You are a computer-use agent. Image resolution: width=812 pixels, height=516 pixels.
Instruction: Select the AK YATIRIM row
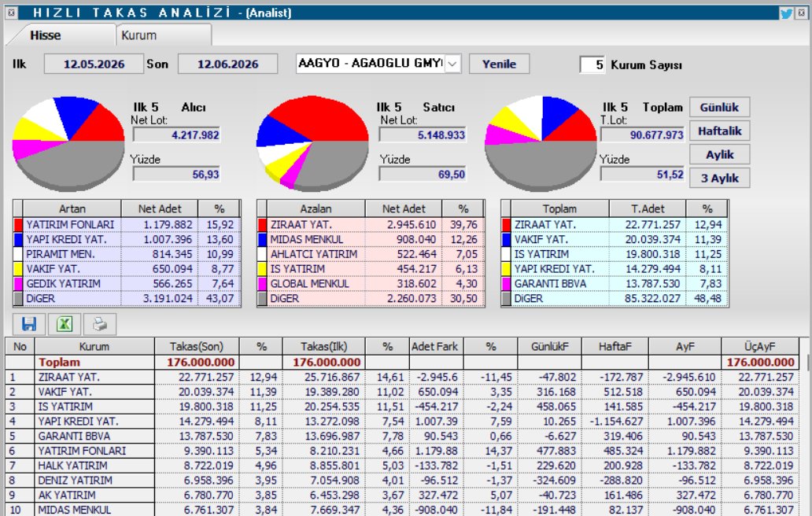pos(401,496)
